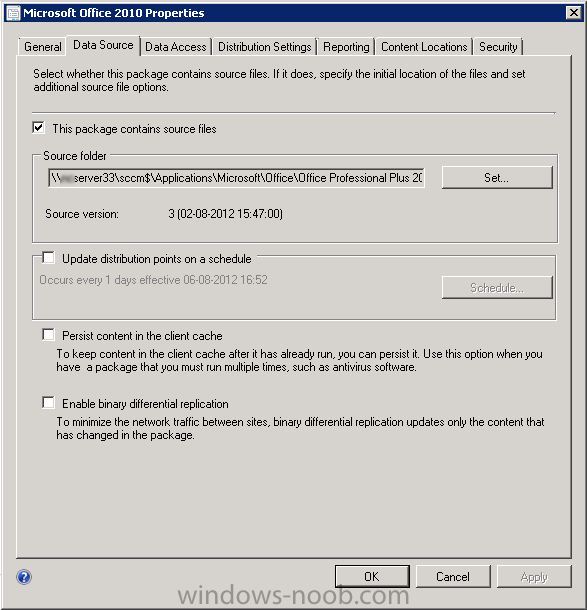Open the Content Locations tab
Viewport: 587px width, 610px height.
tap(424, 47)
